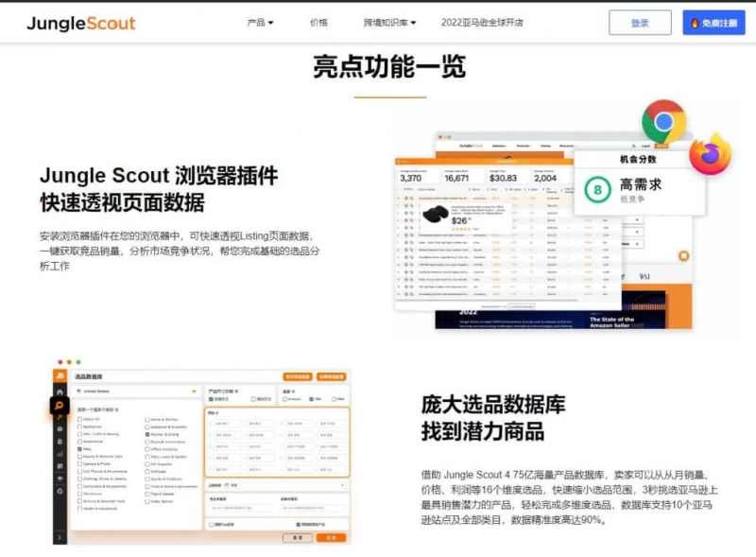Click the flame icon on 免费注册 button

pos(695,23)
